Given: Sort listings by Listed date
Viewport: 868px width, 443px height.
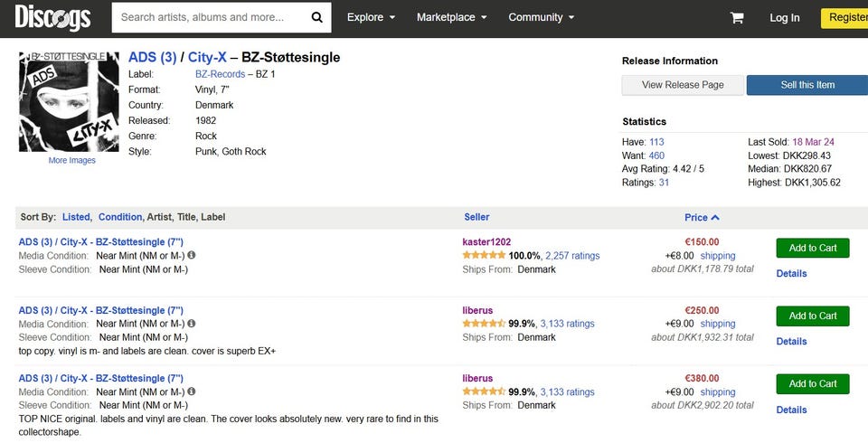Looking at the screenshot, I should click(77, 217).
